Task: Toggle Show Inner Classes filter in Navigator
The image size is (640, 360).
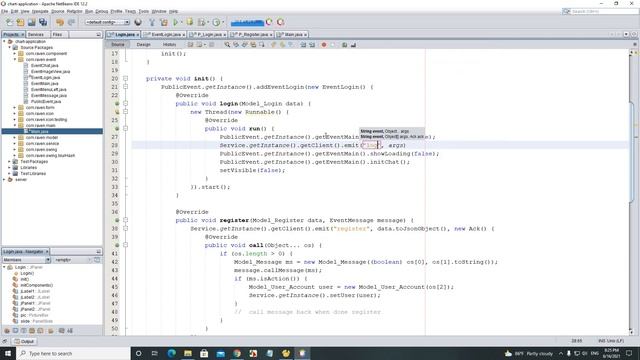Action: [40, 331]
